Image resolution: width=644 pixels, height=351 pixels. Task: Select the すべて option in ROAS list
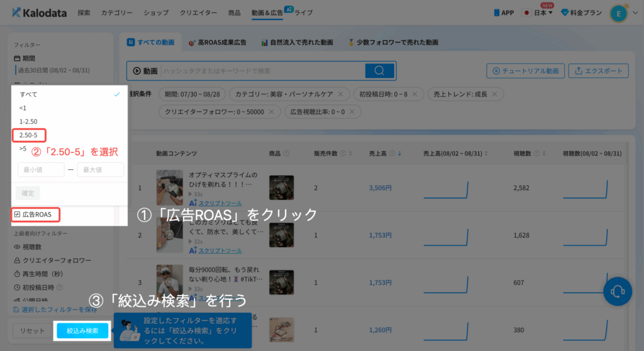(69, 94)
